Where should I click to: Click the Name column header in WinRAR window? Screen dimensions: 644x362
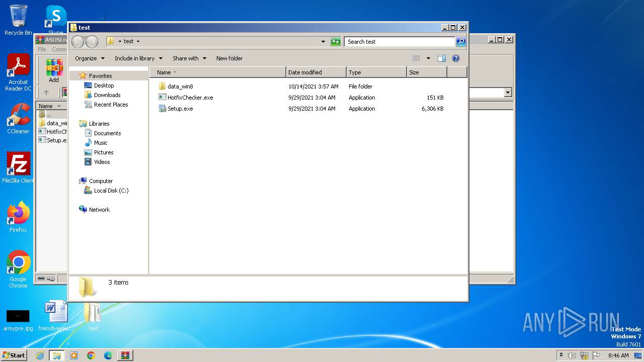[51, 106]
